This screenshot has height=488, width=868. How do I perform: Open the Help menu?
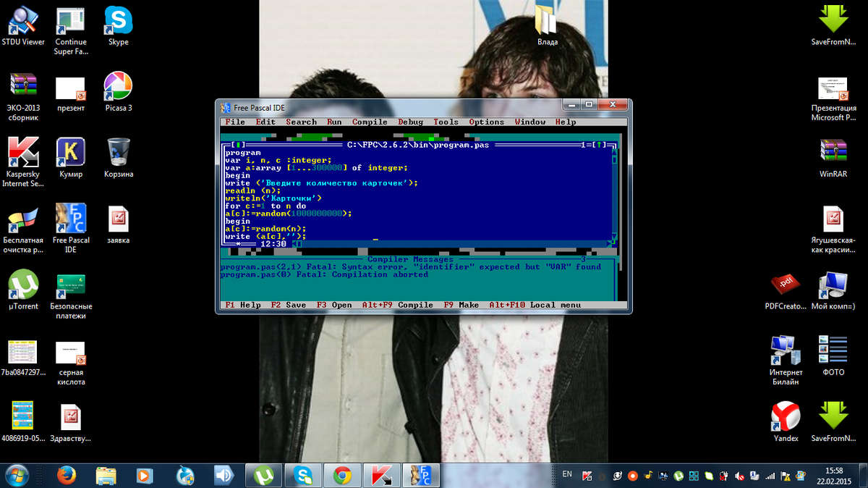point(566,122)
